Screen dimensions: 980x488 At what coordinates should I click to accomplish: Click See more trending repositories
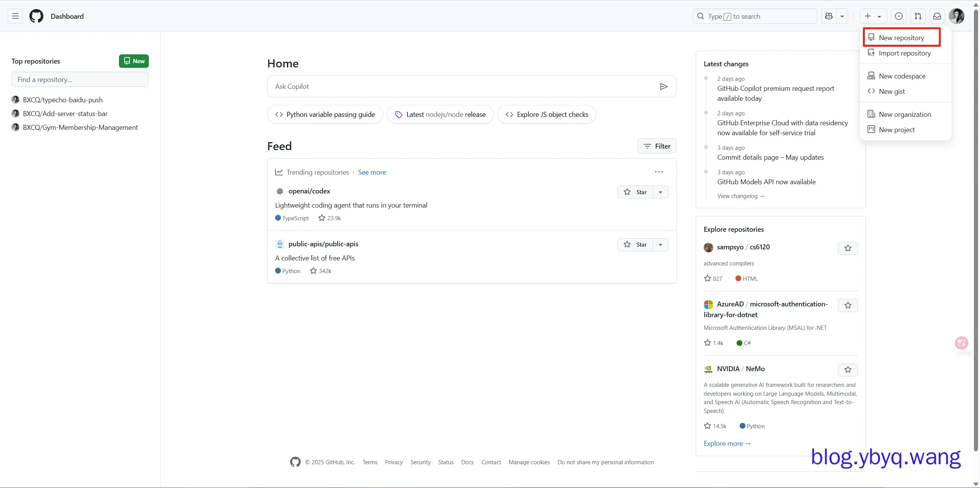coord(372,172)
